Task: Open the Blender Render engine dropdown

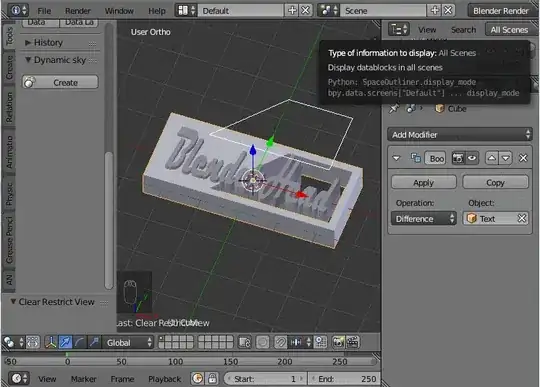Action: pos(502,11)
